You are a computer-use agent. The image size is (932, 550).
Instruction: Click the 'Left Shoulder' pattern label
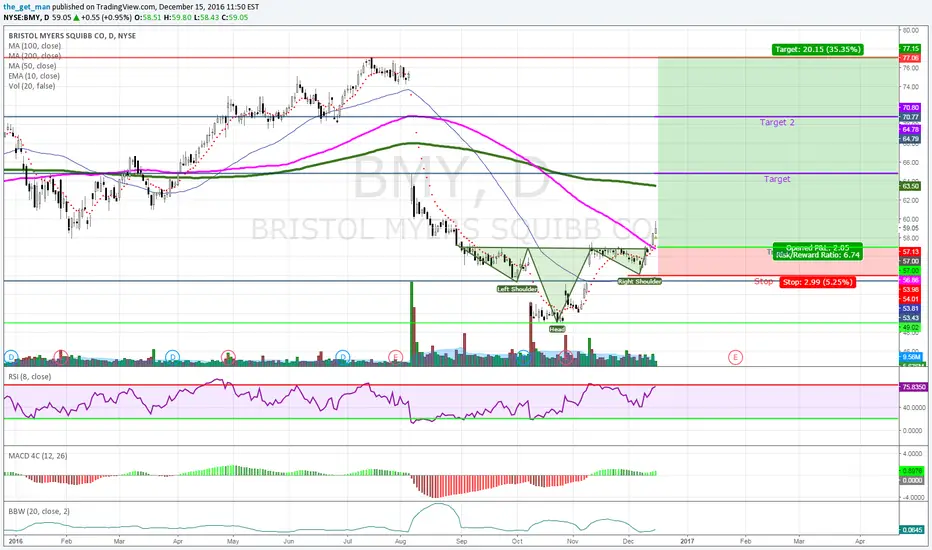tap(517, 289)
